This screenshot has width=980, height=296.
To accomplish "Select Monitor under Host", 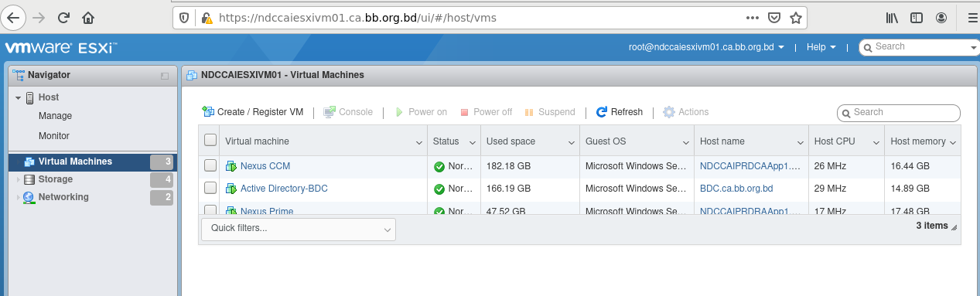I will (54, 136).
